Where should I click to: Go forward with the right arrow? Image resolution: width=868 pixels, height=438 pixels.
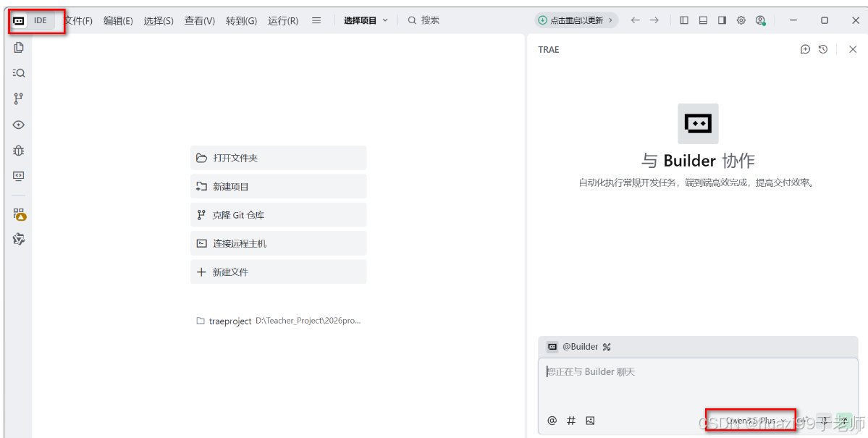tap(654, 20)
